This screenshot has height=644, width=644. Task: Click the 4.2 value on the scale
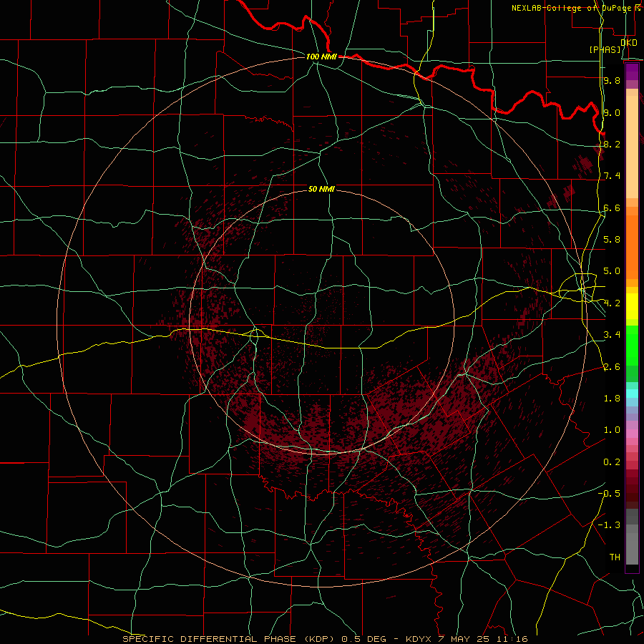coord(612,303)
